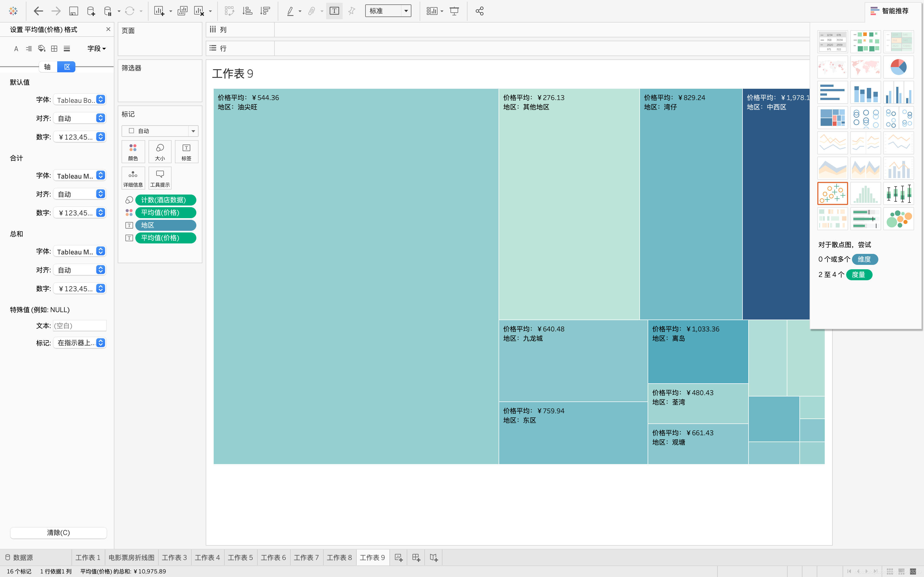This screenshot has width=924, height=577.
Task: Click the sort ascending toolbar icon
Action: coord(248,11)
